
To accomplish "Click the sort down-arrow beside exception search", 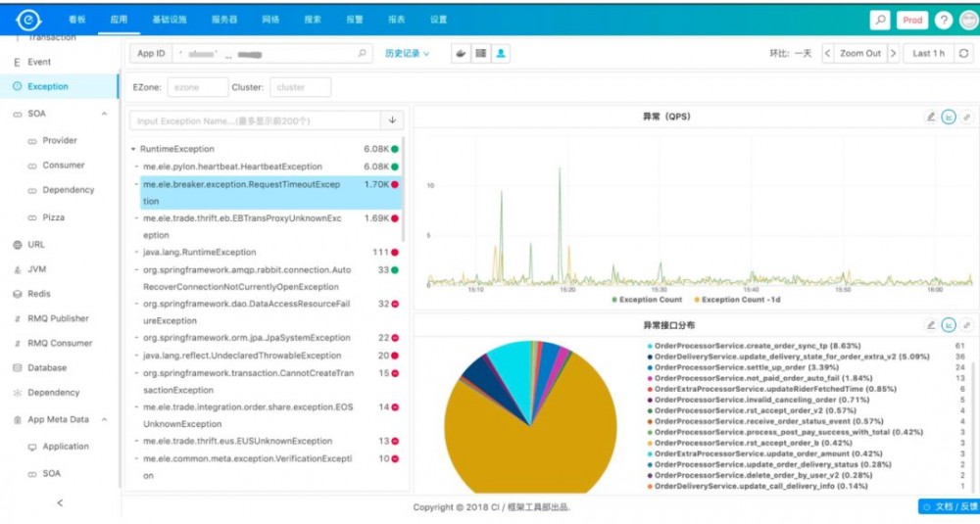I will [x=392, y=120].
